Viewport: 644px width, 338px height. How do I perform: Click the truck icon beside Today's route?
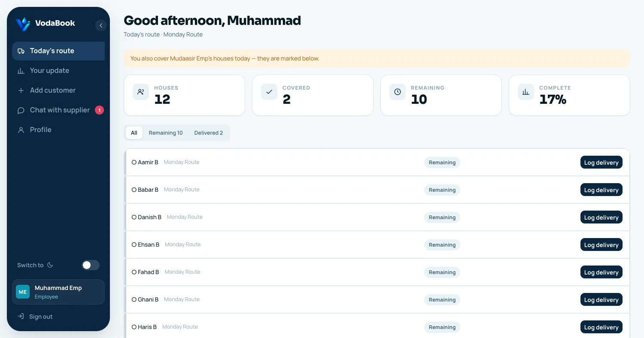point(21,51)
